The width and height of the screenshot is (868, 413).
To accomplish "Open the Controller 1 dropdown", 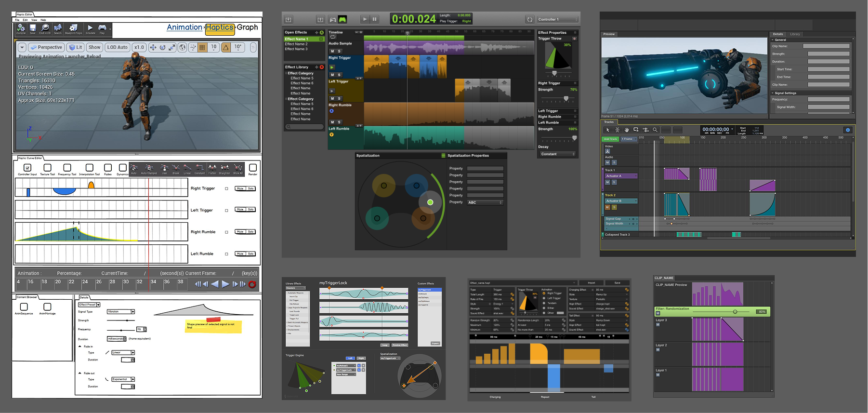I will pyautogui.click(x=557, y=19).
